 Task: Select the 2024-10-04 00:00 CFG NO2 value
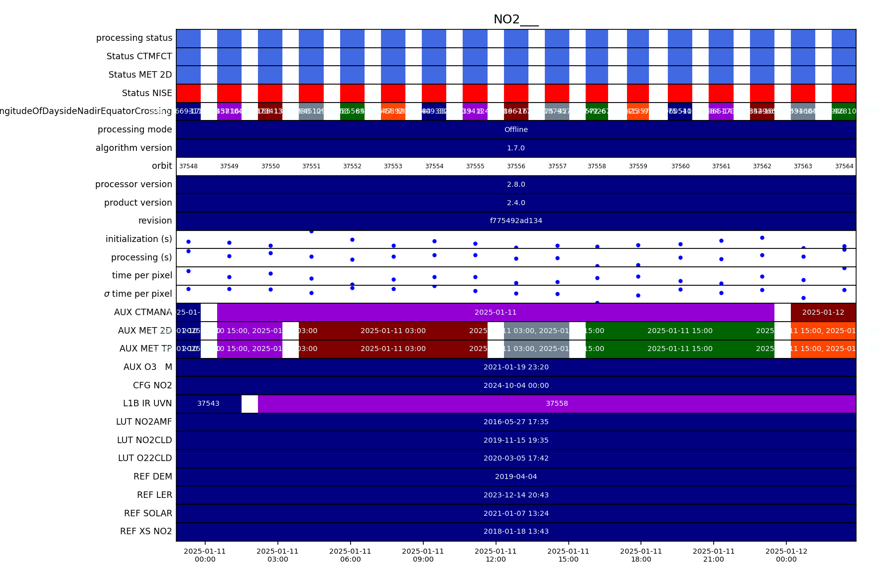516,385
